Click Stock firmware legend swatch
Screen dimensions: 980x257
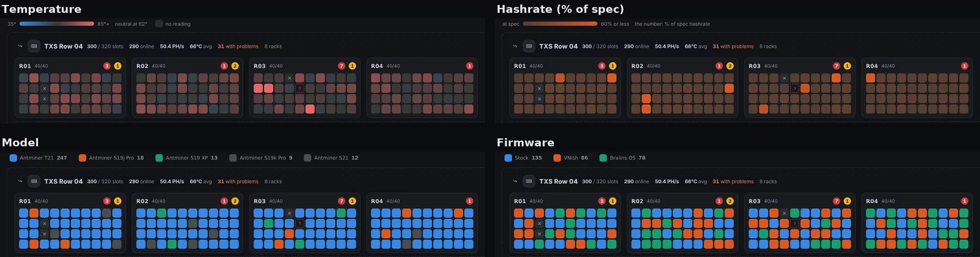coord(508,158)
